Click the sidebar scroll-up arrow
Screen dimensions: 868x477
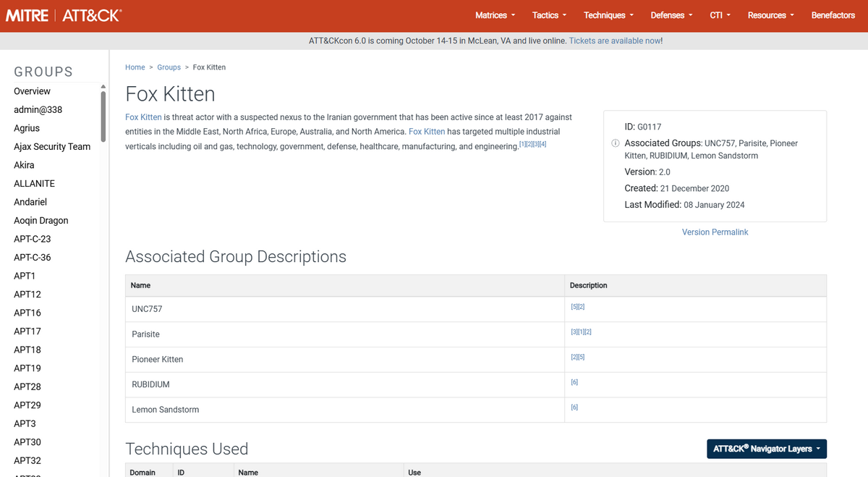103,86
